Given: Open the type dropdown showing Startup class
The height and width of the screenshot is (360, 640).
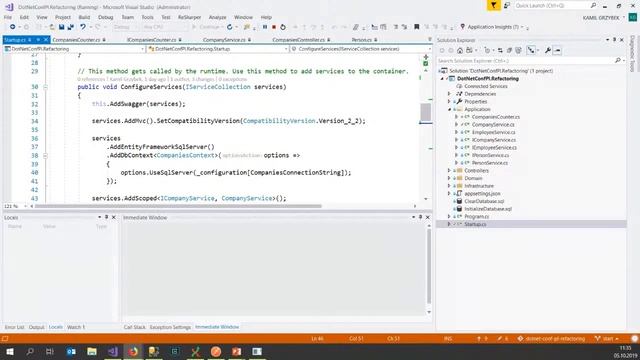Looking at the screenshot, I should point(218,49).
